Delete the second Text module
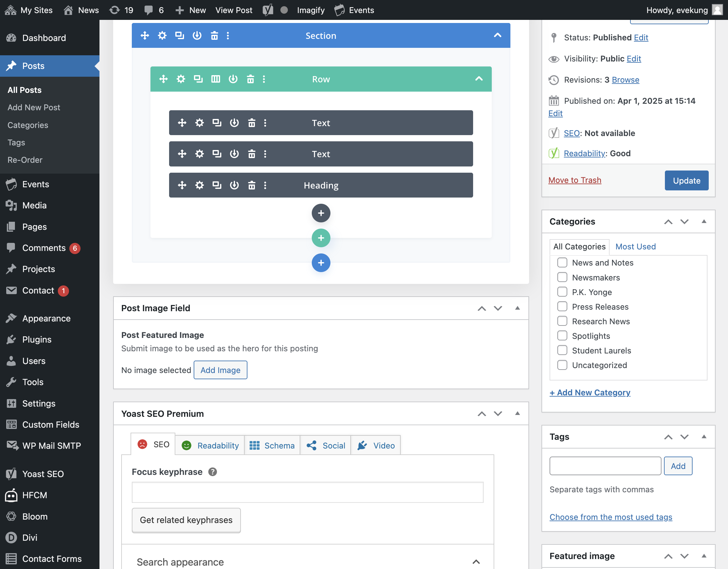Viewport: 728px width, 569px height. 252,154
